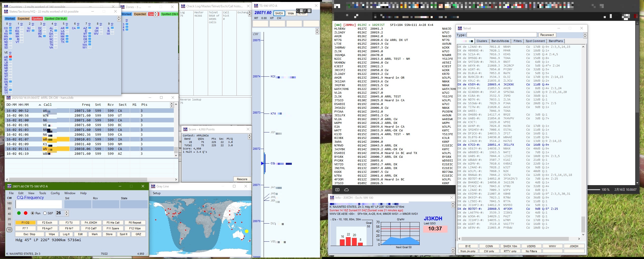The height and width of the screenshot is (259, 644).
Task: Click the N1MM icon in Gray Line title
Action: point(153,186)
